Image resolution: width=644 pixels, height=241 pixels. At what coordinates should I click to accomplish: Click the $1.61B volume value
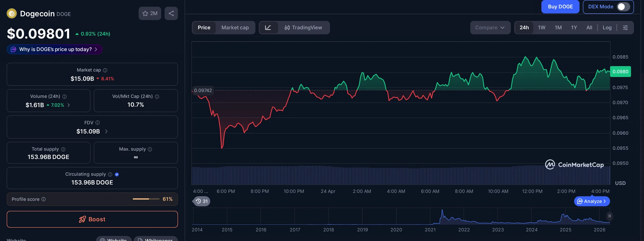(35, 105)
